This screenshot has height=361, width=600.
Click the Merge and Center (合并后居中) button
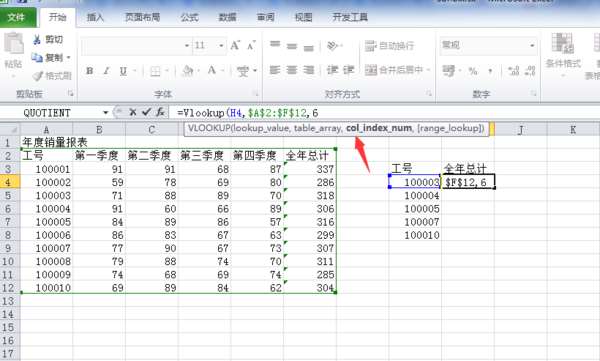(x=393, y=70)
